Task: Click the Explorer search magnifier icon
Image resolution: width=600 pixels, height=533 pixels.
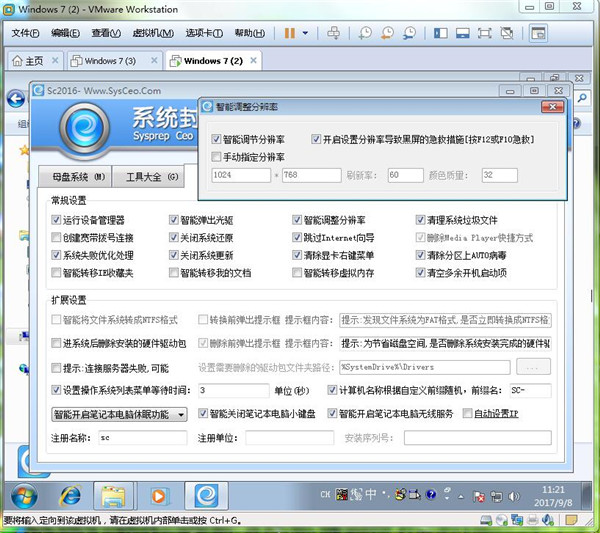Action: pos(582,98)
